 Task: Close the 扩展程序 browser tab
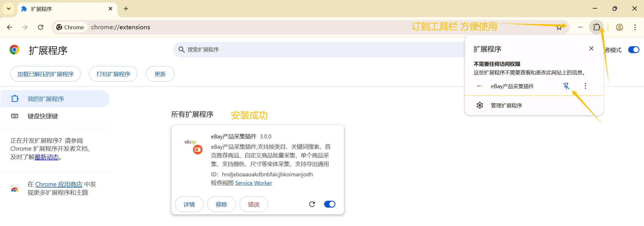(x=110, y=9)
